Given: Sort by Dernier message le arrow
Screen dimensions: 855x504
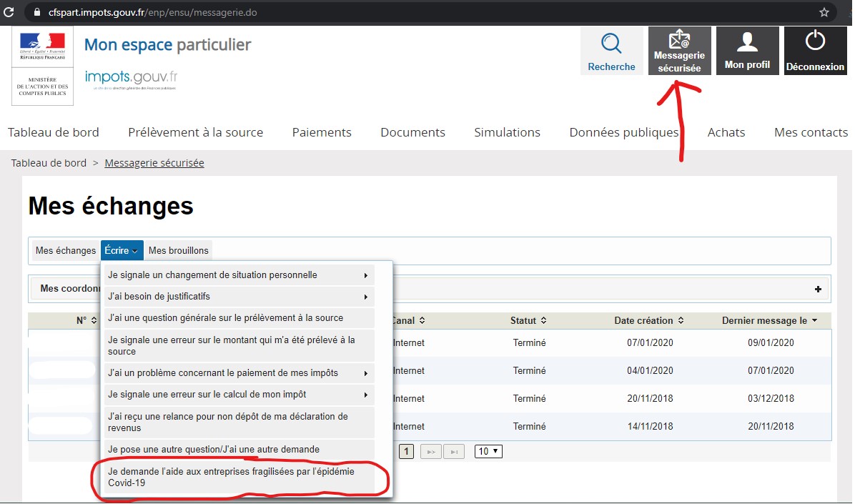Looking at the screenshot, I should [815, 320].
